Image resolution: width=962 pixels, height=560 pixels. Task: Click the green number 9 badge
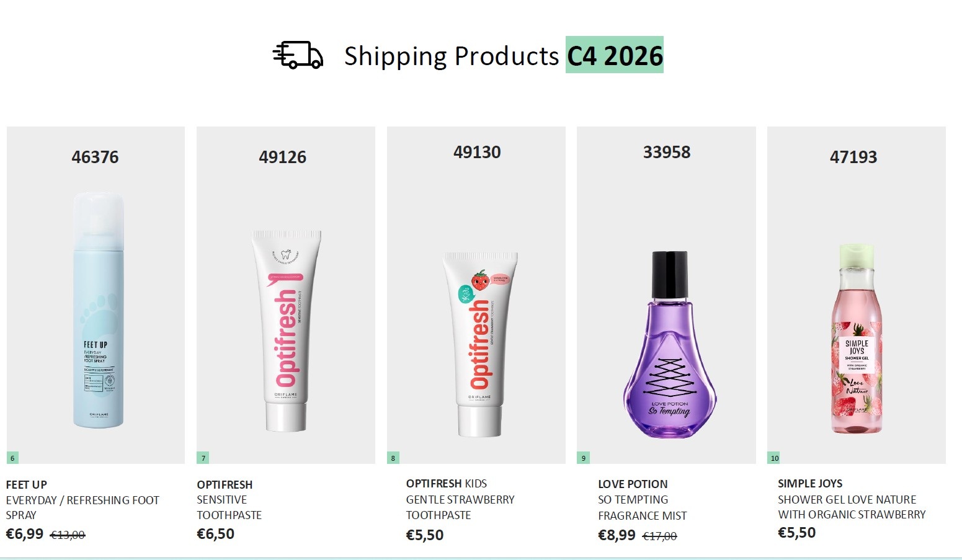(x=583, y=458)
